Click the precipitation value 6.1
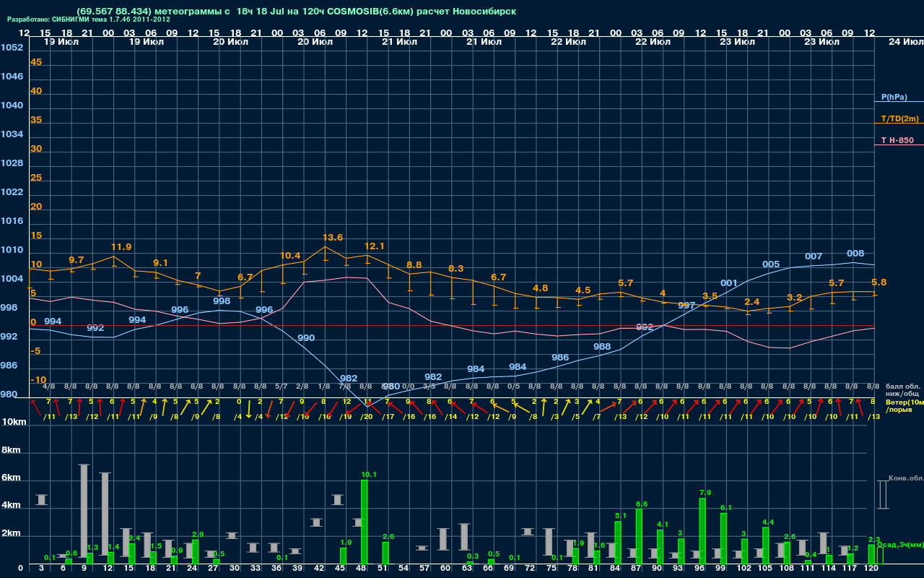The image size is (924, 578). pos(726,507)
